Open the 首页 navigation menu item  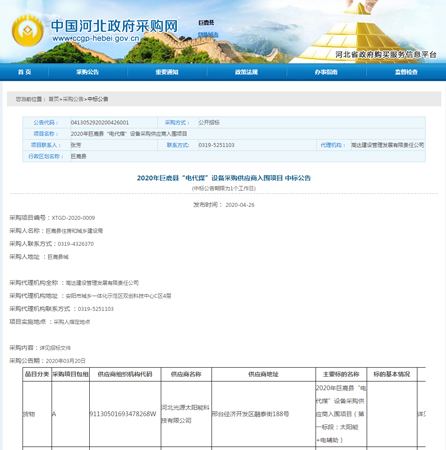coord(25,72)
